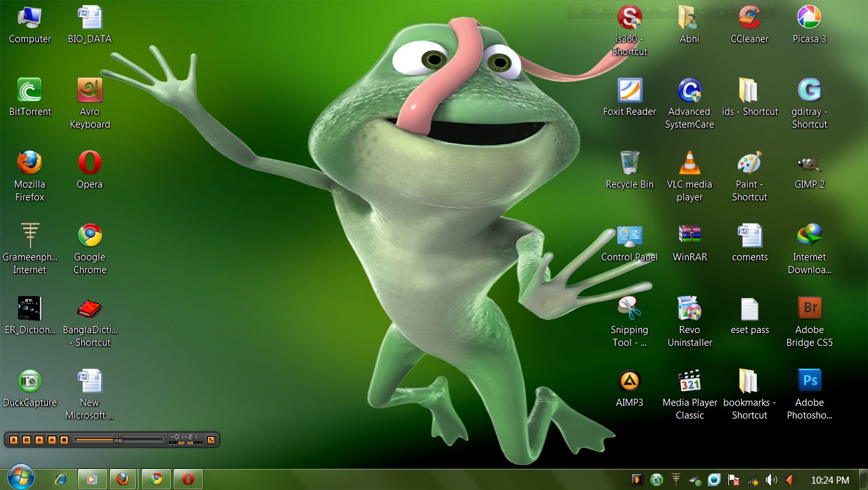Skip to next track in mini player
The width and height of the screenshot is (868, 490).
tap(52, 440)
